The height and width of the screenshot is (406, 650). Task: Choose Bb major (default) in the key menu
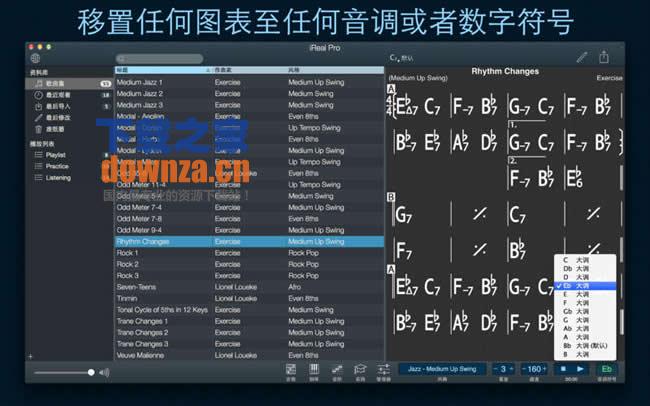coord(585,345)
